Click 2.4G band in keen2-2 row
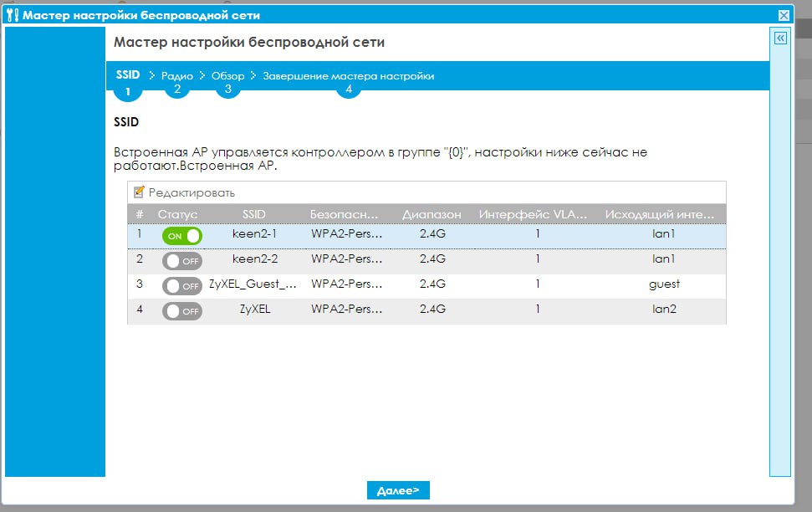The image size is (812, 512). coord(432,259)
